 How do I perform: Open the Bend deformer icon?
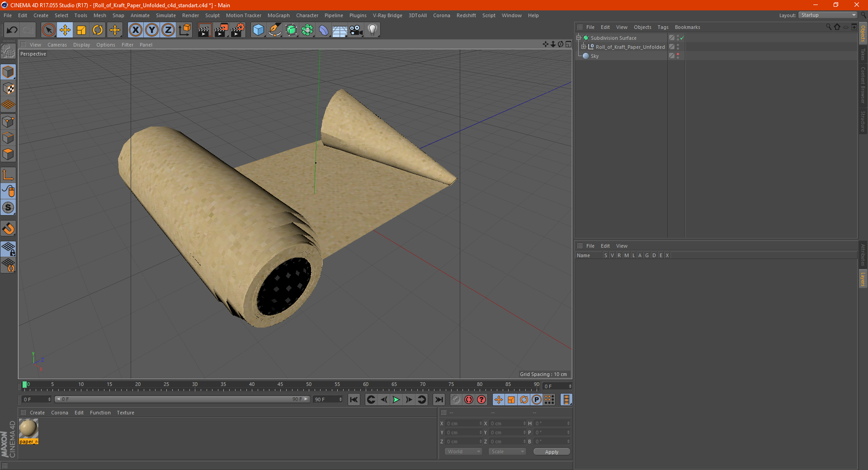point(324,30)
